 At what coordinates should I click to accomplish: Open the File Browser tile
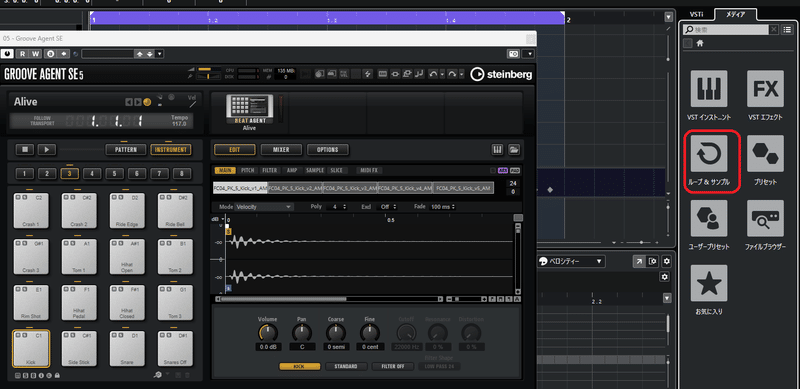[x=765, y=218]
